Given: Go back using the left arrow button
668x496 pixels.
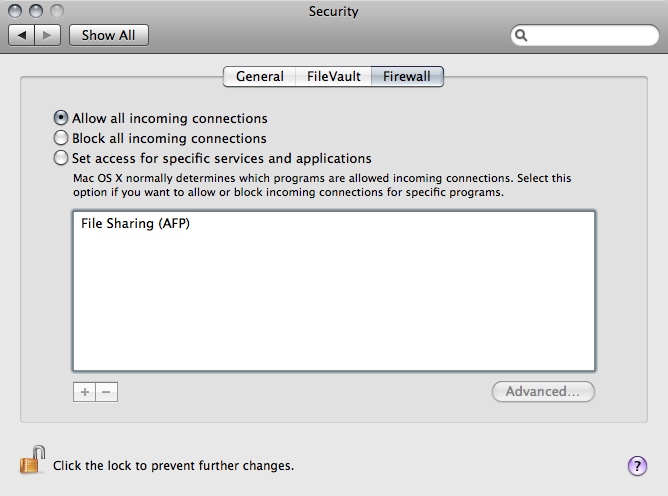Looking at the screenshot, I should click(25, 35).
